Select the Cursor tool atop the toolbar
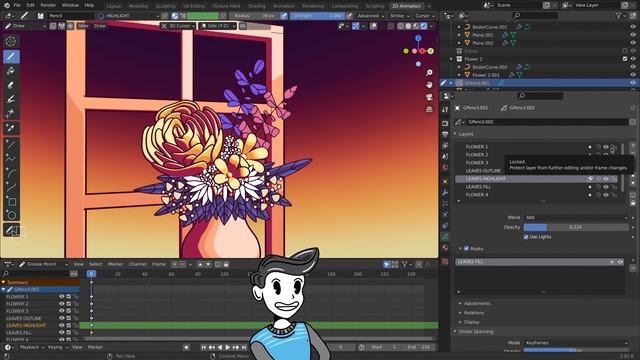The height and width of the screenshot is (360, 640). pyautogui.click(x=11, y=41)
